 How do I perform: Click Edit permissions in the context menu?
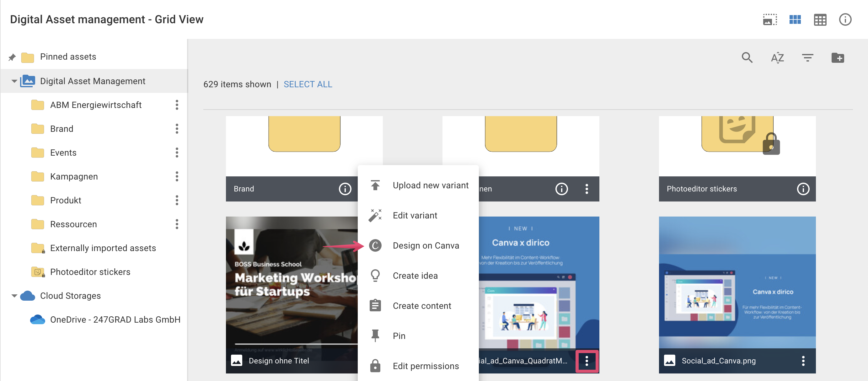coord(425,366)
